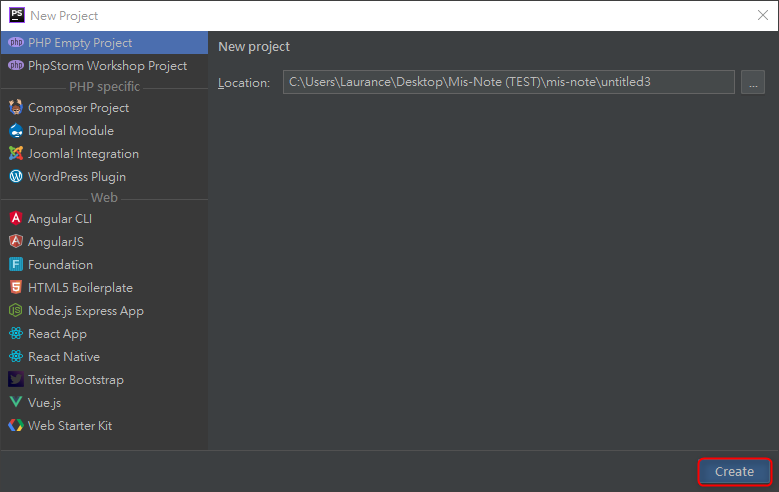Click the PHP Empty Project icon
Screen dimensions: 779x492
16,42
